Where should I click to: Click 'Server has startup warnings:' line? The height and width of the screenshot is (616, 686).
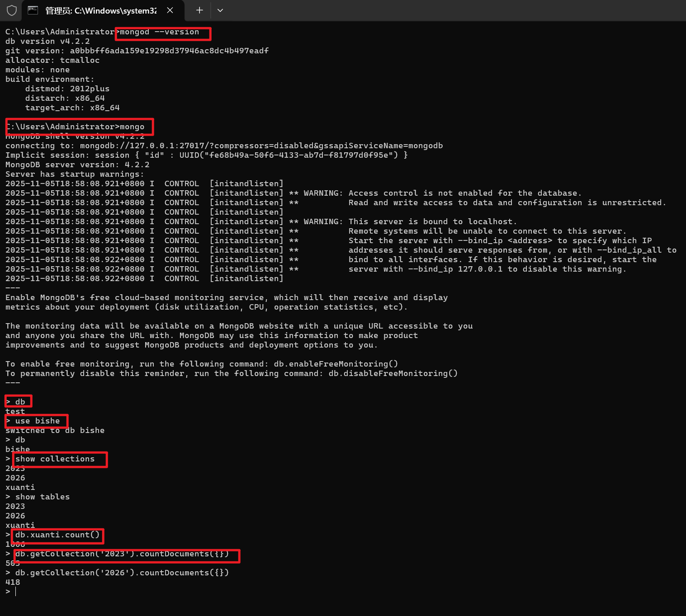(x=75, y=174)
